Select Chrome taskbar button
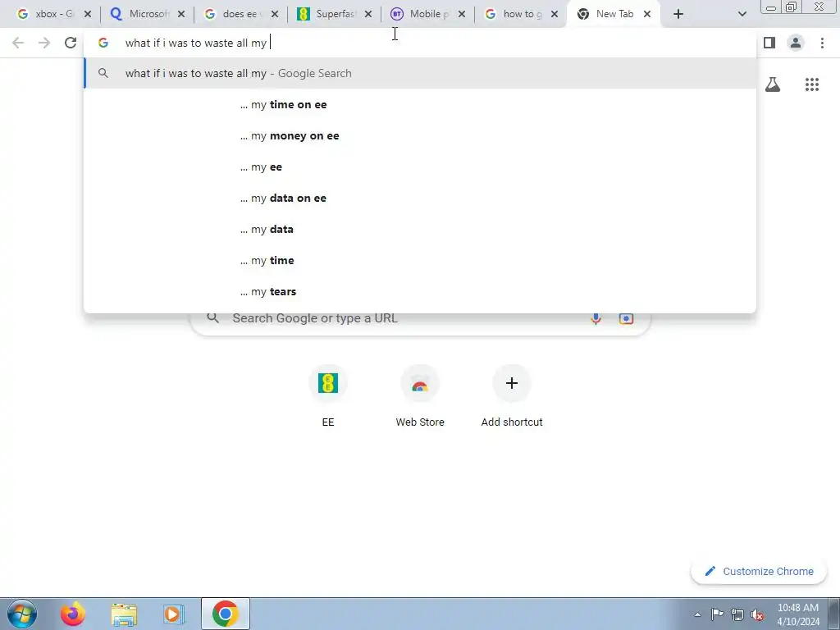This screenshot has height=630, width=840. click(x=226, y=614)
